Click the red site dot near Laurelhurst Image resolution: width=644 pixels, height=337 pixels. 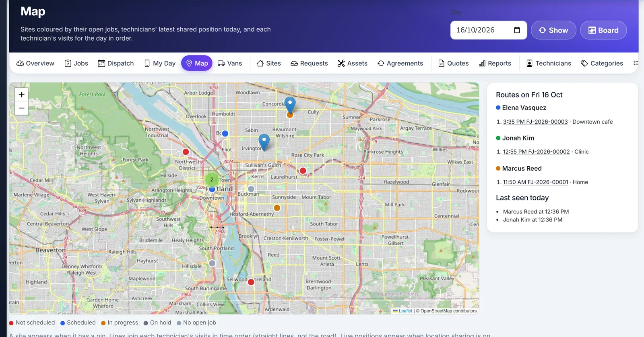(303, 171)
